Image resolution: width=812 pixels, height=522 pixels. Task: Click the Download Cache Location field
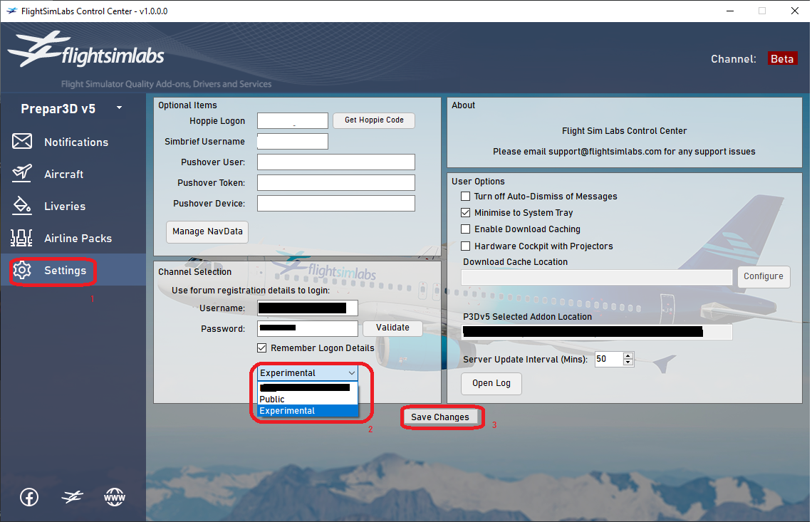click(x=597, y=277)
